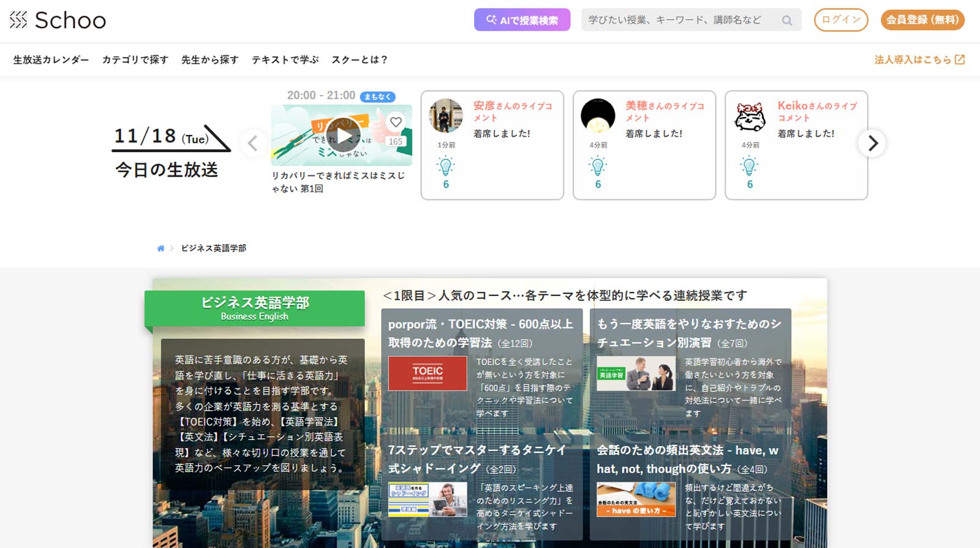Screen dimensions: 980x548
Task: Open もう一度英語をやりなおす course title
Action: click(x=689, y=333)
